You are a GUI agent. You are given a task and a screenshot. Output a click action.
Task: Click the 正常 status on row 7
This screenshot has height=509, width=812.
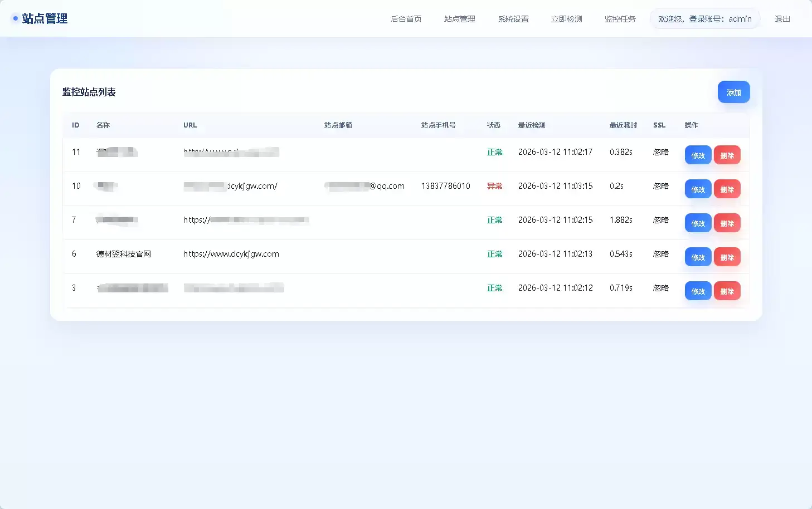494,220
